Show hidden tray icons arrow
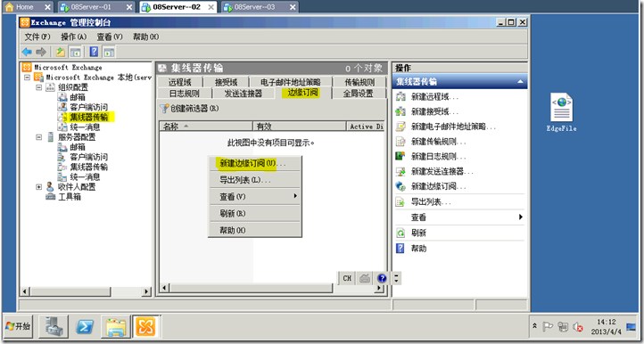This screenshot has width=644, height=344. pos(534,327)
